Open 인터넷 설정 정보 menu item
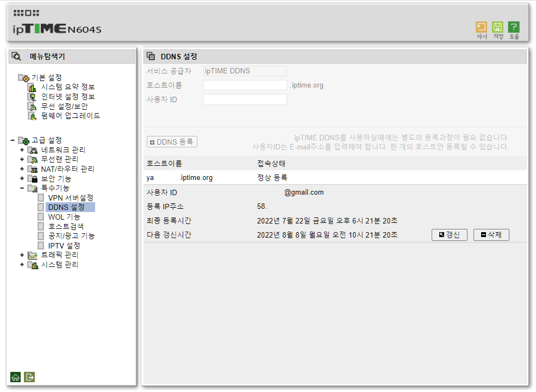This screenshot has width=536, height=392. [68, 97]
